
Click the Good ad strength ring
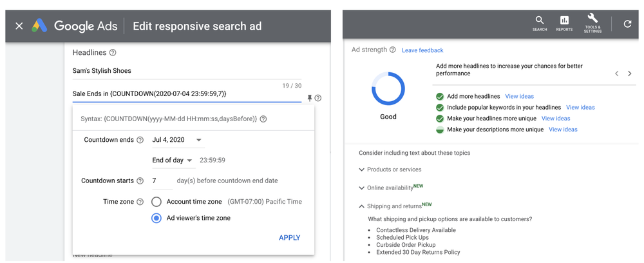point(388,89)
